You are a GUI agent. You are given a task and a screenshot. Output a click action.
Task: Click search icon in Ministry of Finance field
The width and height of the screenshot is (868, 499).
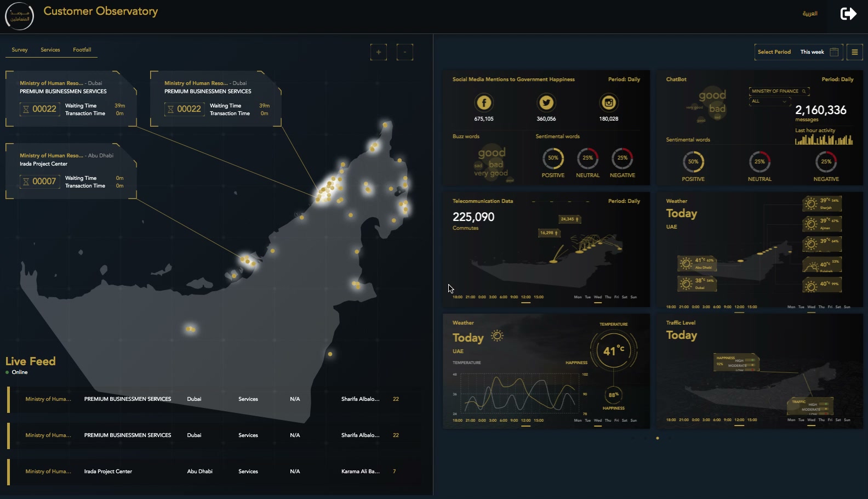pos(804,91)
